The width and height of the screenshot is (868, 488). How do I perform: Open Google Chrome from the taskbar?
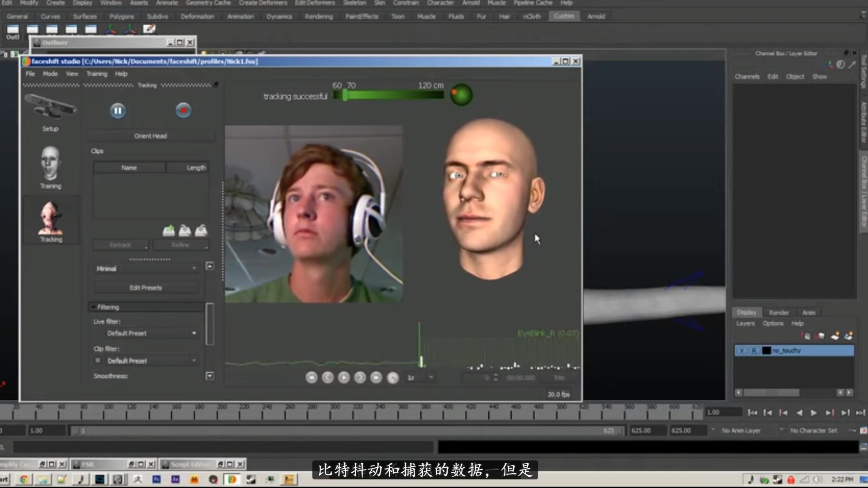click(x=24, y=479)
